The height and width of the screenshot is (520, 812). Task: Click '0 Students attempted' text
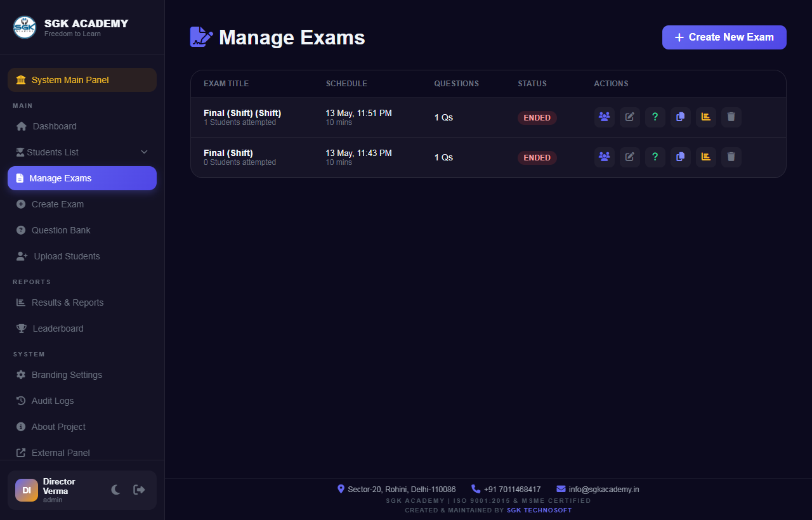pos(240,162)
